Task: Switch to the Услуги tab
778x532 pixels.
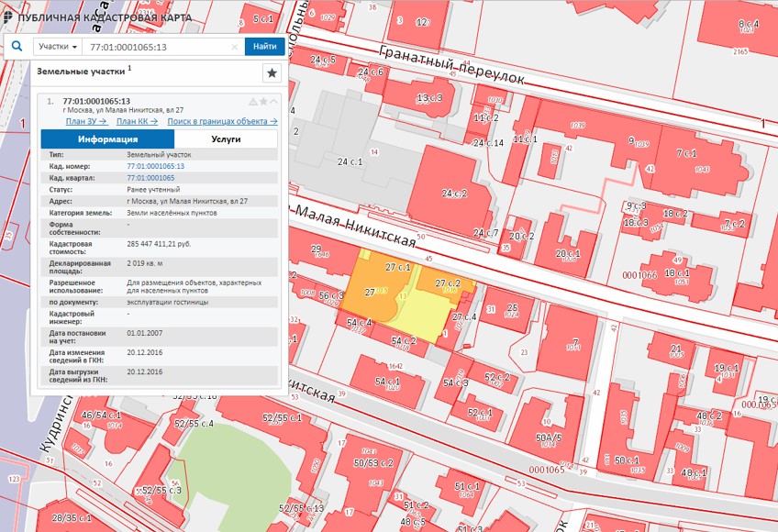Action: pos(225,139)
